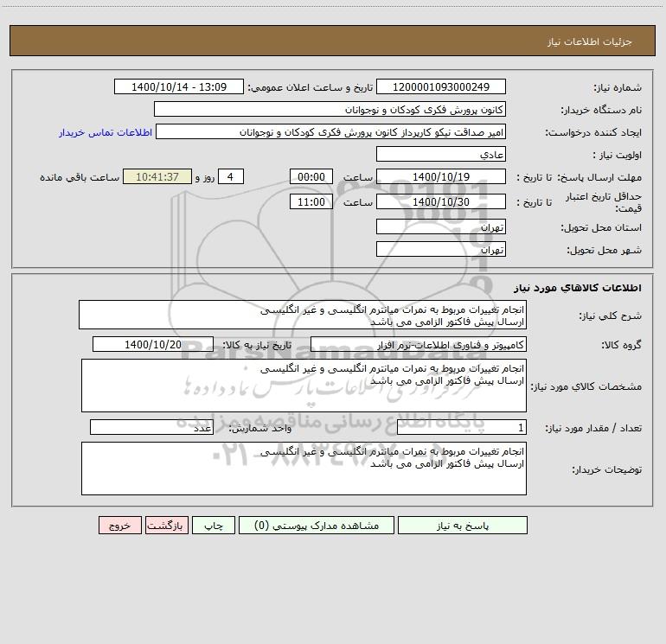666x644 pixels.
Task: Click announcement date field 1400/10/14 - 13:09
Action: tap(179, 86)
